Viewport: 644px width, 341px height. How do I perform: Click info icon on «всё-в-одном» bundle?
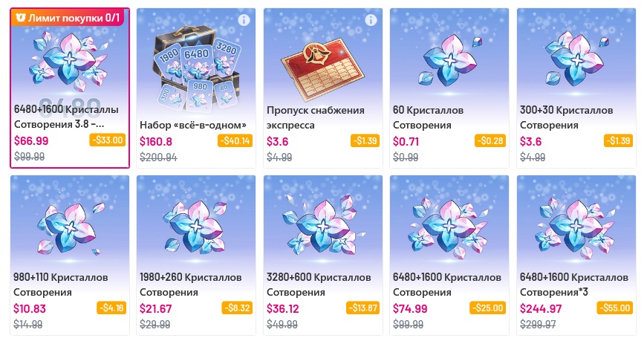point(244,20)
